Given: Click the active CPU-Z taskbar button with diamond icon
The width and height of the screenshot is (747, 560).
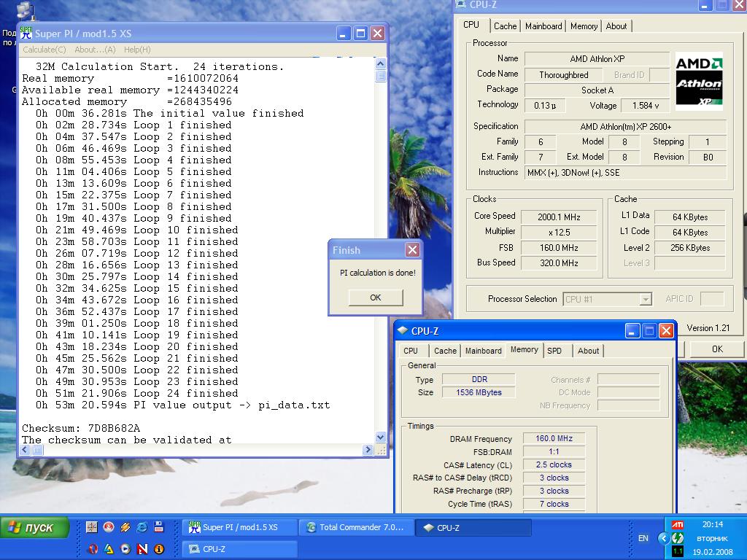Looking at the screenshot, I should (473, 527).
